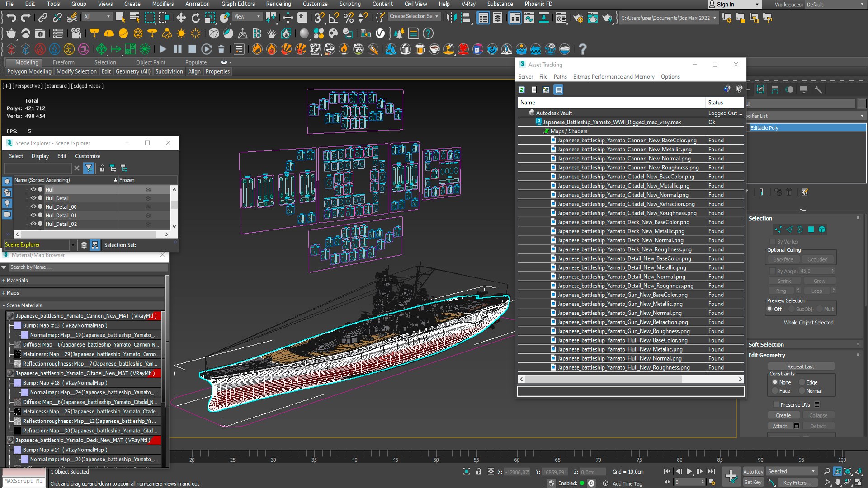Open Paths menu in Asset Tracking
868x488 pixels.
(560, 77)
